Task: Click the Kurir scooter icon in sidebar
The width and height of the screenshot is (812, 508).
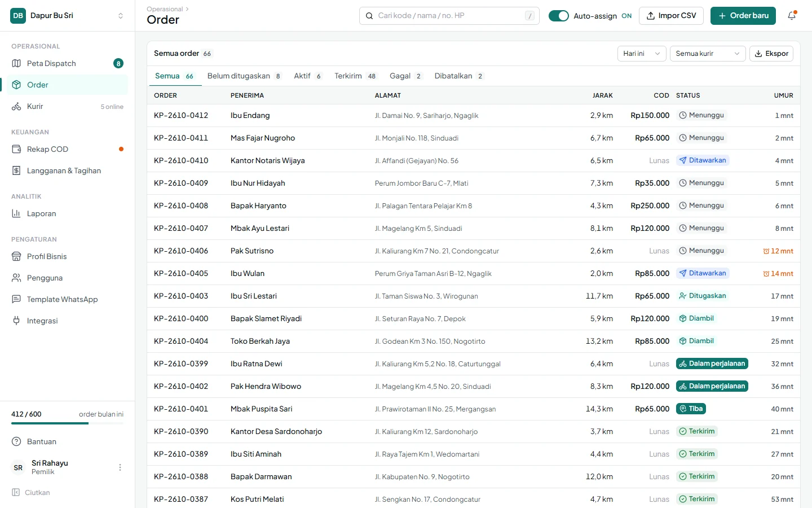Action: [16, 106]
